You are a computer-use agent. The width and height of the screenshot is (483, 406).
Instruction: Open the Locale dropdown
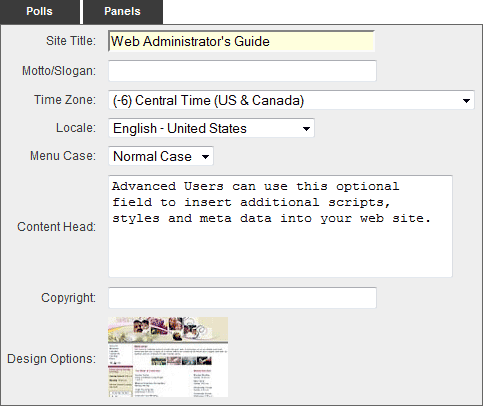pos(211,128)
